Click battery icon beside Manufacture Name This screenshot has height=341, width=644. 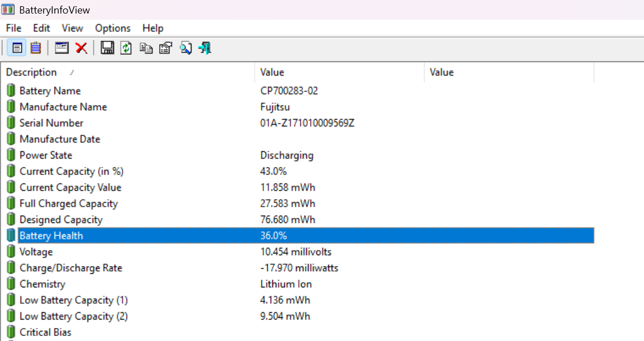11,107
